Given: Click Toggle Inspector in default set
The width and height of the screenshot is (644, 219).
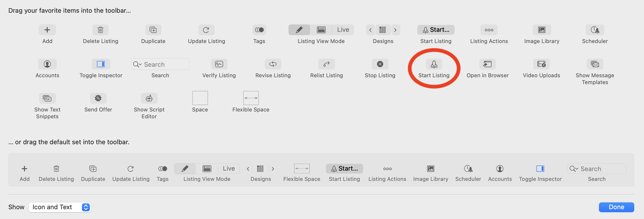Looking at the screenshot, I should (540, 169).
